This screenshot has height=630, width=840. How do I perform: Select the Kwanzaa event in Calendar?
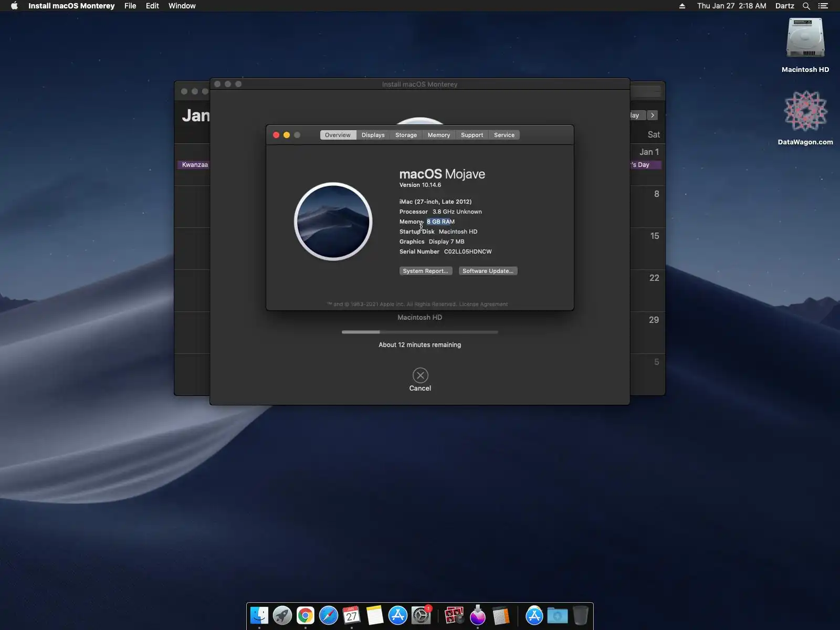[194, 165]
